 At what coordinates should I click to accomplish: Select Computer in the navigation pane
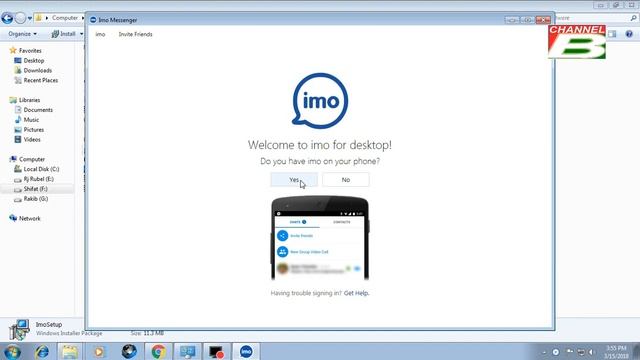click(x=32, y=159)
